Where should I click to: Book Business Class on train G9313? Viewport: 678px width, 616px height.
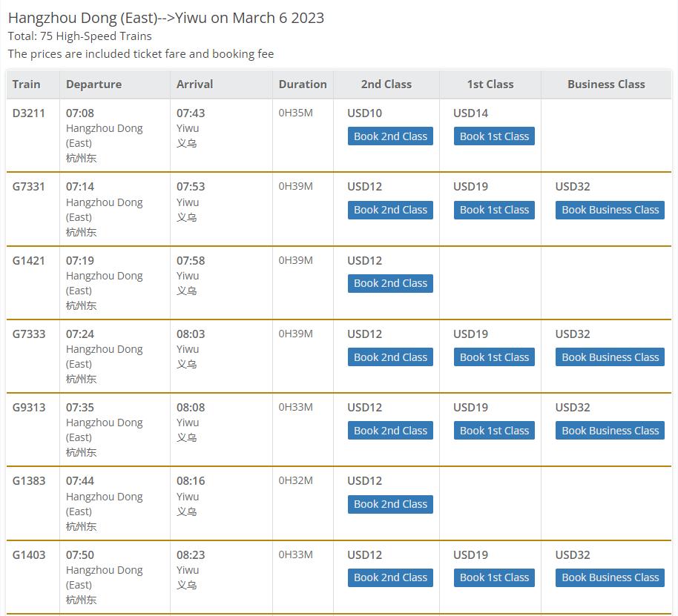point(610,431)
